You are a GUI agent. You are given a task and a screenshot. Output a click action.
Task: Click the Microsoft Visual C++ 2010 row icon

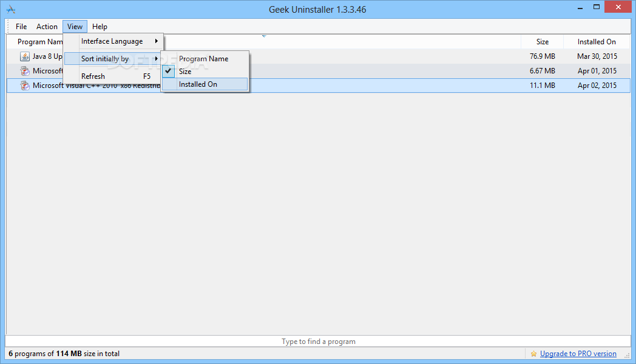25,86
